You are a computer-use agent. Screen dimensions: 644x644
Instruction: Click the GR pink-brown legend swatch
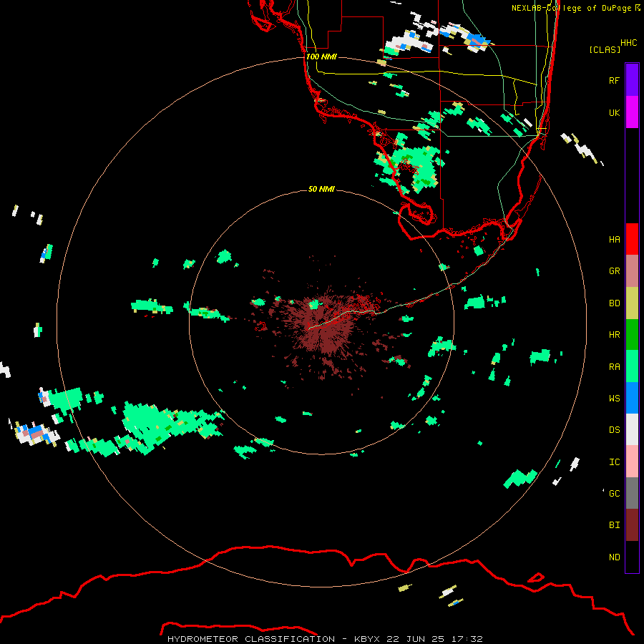click(632, 271)
